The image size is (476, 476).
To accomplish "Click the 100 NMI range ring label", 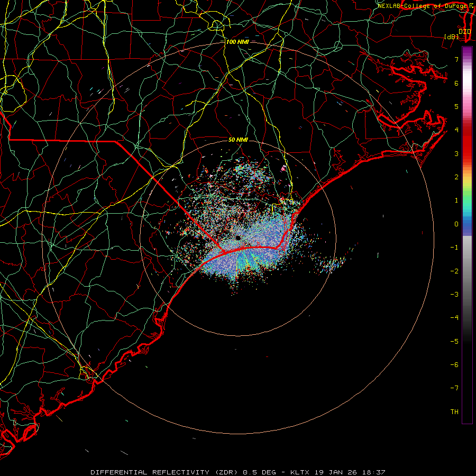I will point(237,42).
